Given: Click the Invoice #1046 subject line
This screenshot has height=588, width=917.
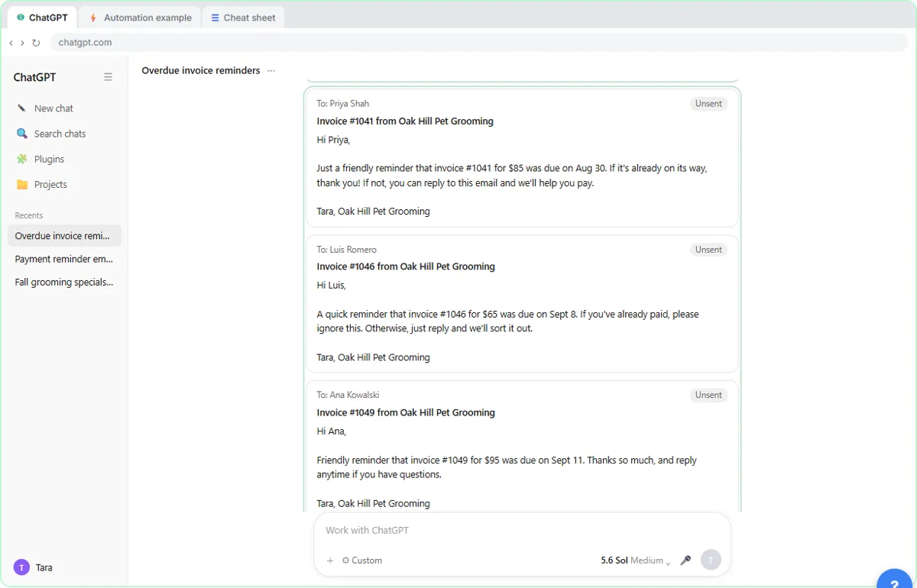Looking at the screenshot, I should pyautogui.click(x=406, y=267).
